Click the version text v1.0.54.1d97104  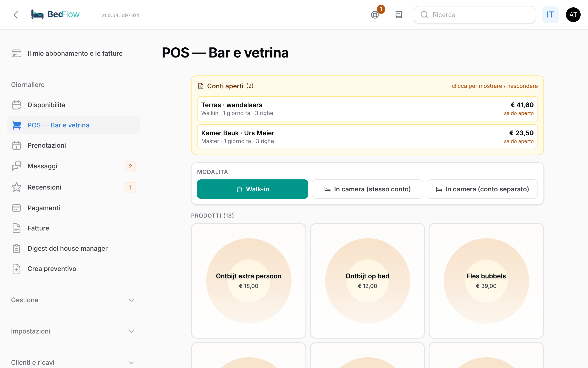[120, 15]
